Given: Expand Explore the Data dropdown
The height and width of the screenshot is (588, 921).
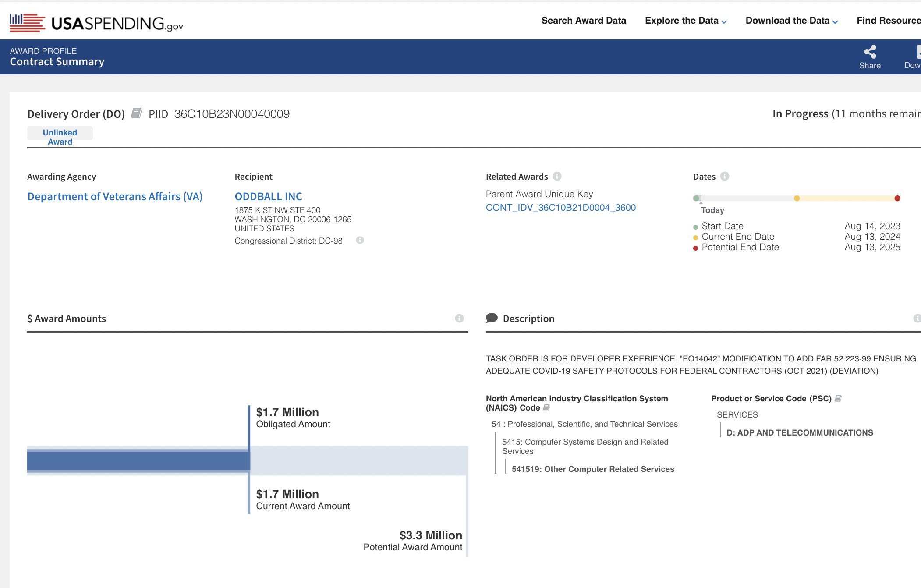Looking at the screenshot, I should (686, 21).
